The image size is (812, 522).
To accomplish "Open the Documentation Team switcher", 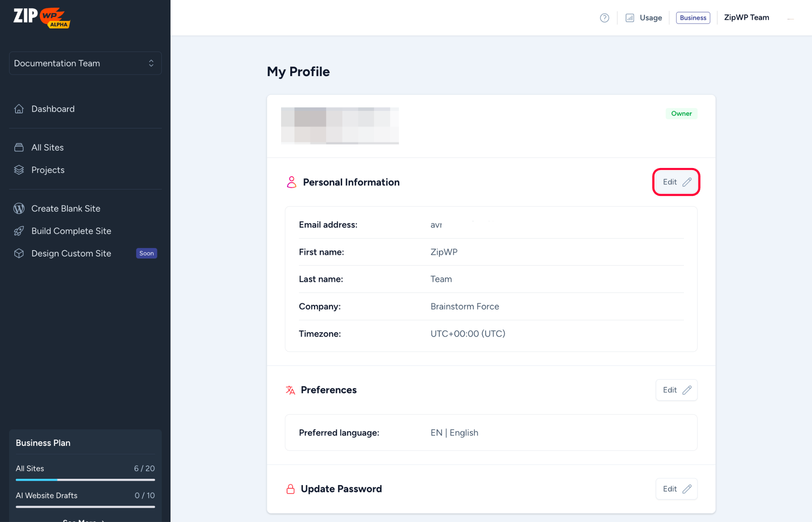I will pyautogui.click(x=85, y=63).
